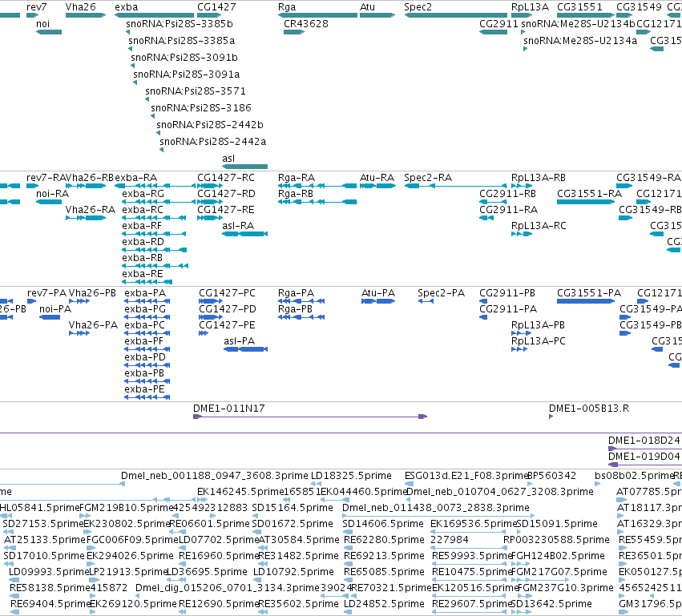Click the exba-RF transcript label
The image size is (682, 616).
click(142, 226)
